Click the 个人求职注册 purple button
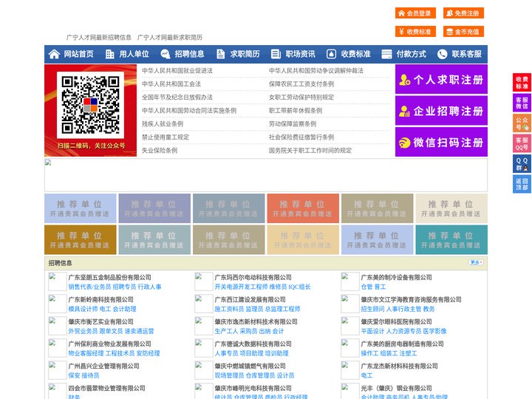 click(441, 79)
